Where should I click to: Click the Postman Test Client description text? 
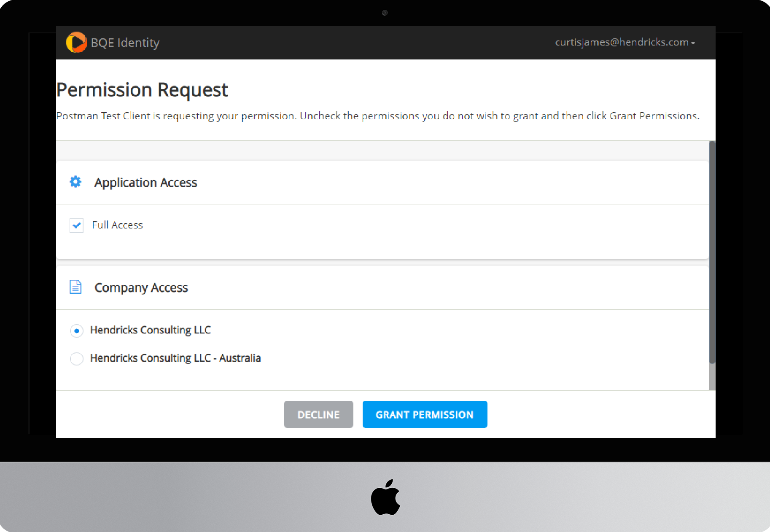(x=378, y=116)
